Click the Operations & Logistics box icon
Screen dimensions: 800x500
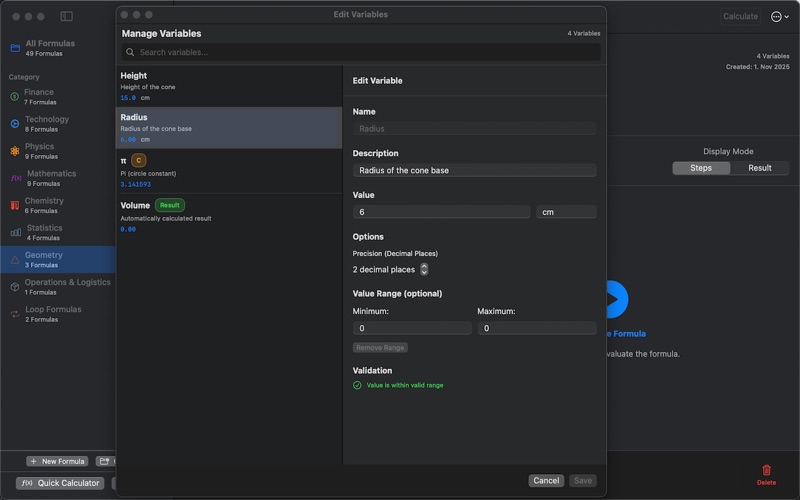pos(15,287)
